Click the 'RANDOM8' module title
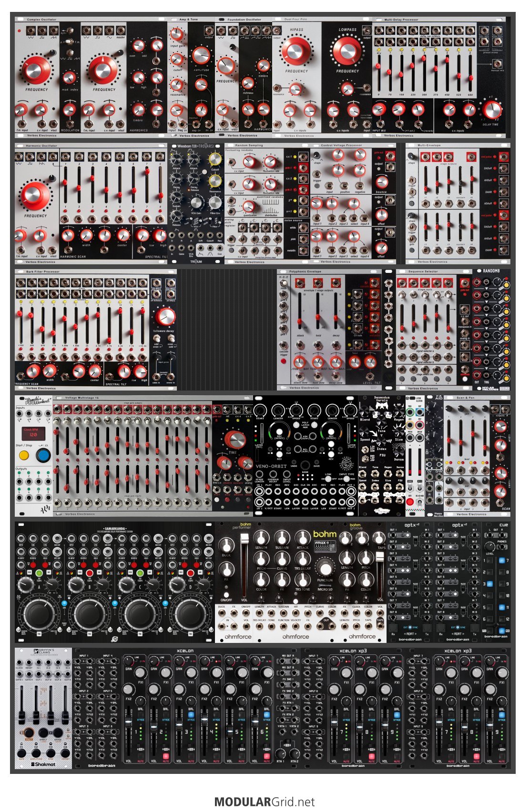Viewport: 530px width, 812px height. click(x=491, y=271)
